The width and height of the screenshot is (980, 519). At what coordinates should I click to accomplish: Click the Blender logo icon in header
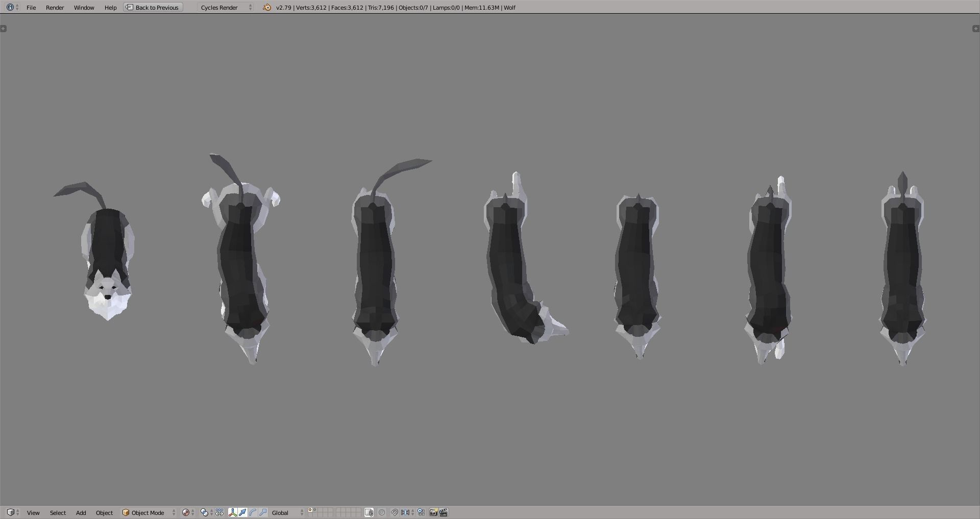tap(267, 7)
